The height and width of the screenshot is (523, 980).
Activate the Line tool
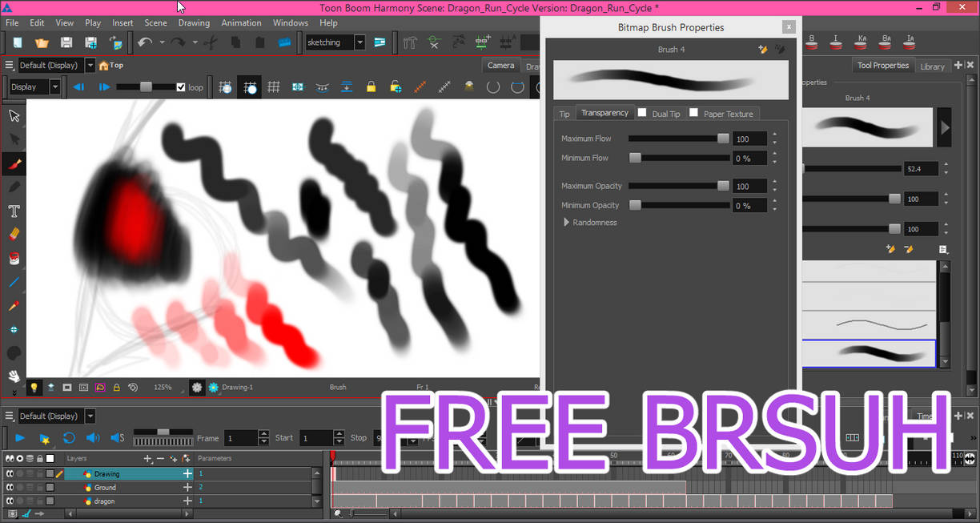(14, 282)
